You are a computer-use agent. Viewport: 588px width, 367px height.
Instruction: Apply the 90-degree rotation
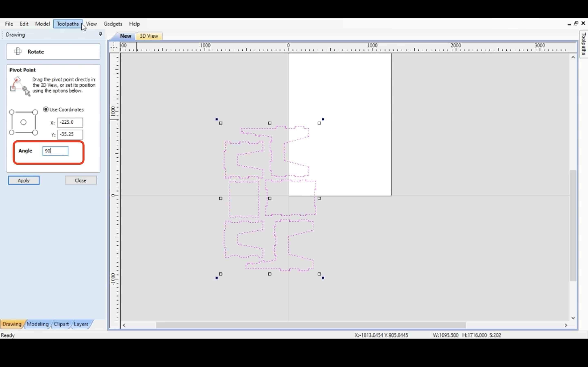coord(24,180)
